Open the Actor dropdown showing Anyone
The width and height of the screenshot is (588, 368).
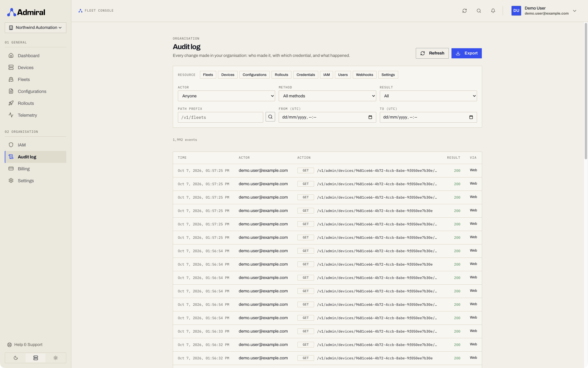click(x=226, y=96)
